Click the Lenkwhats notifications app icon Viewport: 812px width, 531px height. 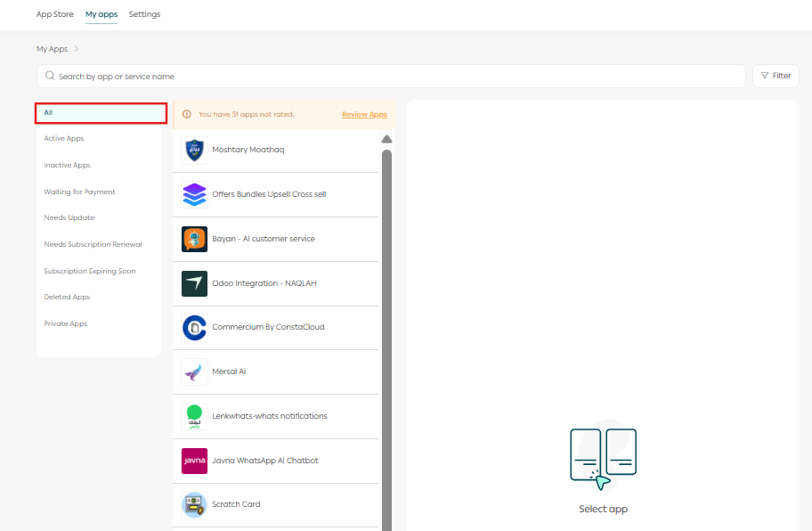pos(194,416)
